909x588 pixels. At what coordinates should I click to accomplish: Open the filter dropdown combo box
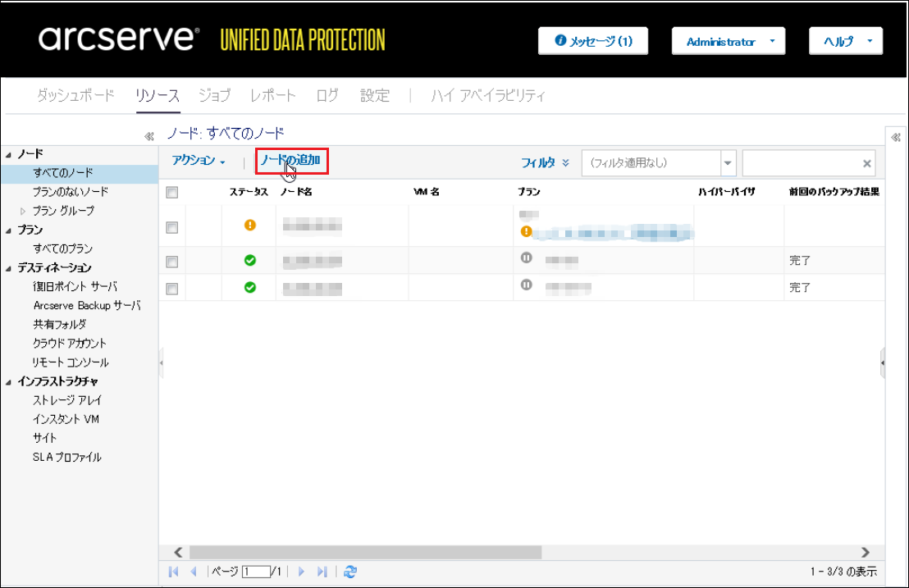coord(728,163)
